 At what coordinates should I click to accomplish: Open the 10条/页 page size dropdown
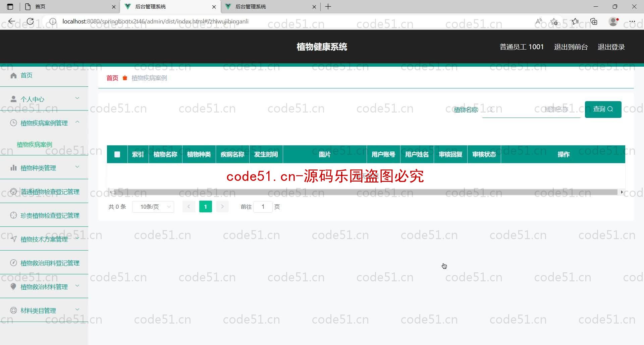(153, 207)
